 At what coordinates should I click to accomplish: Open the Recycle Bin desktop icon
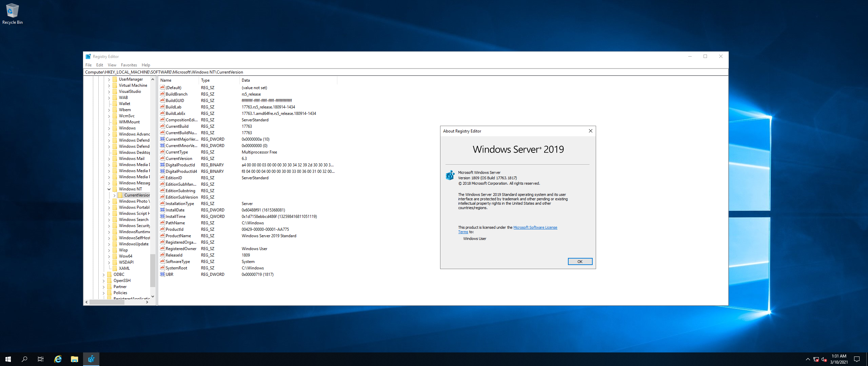click(x=12, y=14)
